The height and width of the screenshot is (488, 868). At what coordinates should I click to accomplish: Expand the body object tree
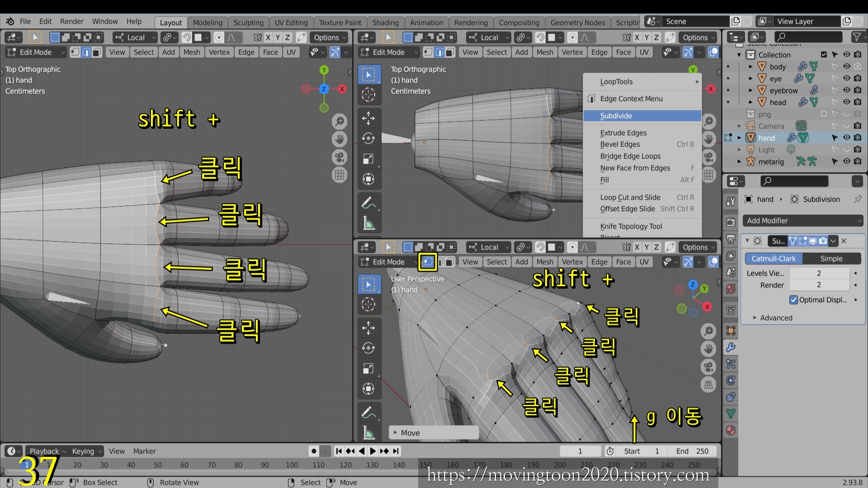pyautogui.click(x=750, y=66)
